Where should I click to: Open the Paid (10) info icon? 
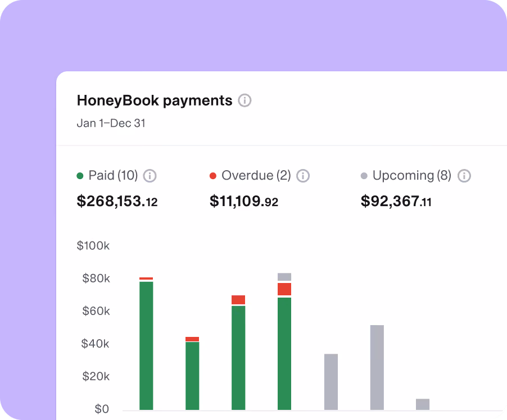click(150, 176)
